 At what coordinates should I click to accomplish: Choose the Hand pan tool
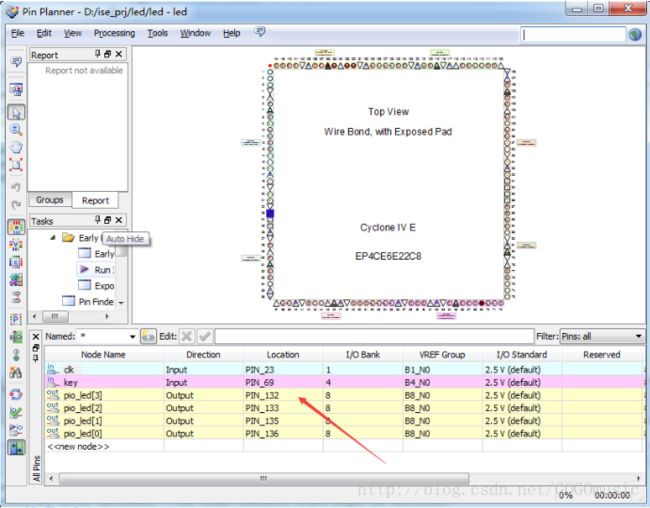[16, 147]
